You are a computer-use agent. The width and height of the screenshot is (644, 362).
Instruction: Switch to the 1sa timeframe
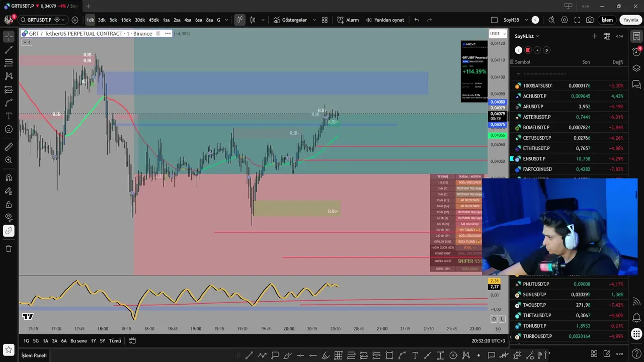click(166, 20)
